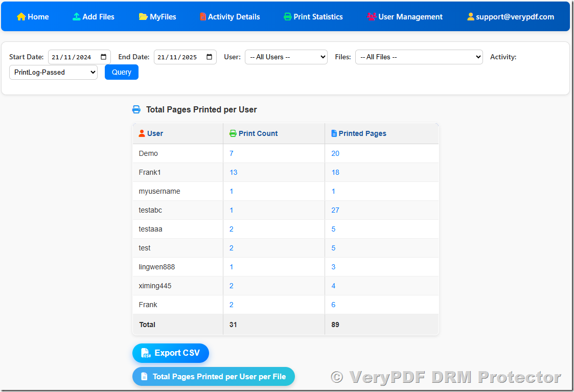574x392 pixels.
Task: Click inside the Start Date field
Action: click(x=74, y=57)
